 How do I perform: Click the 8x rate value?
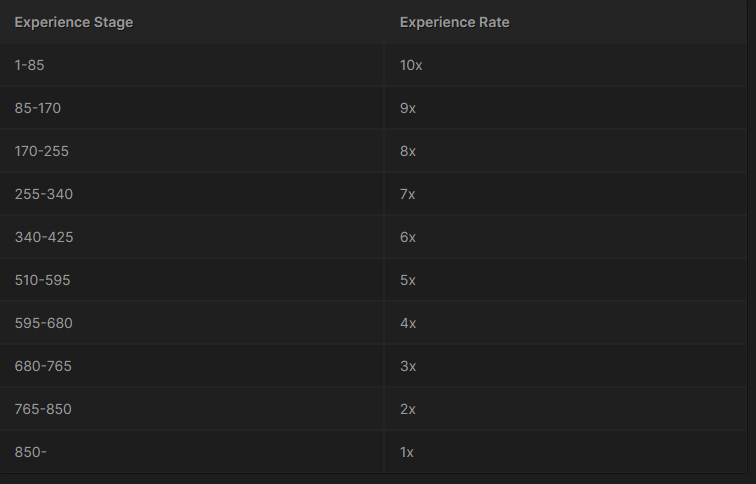click(x=408, y=151)
